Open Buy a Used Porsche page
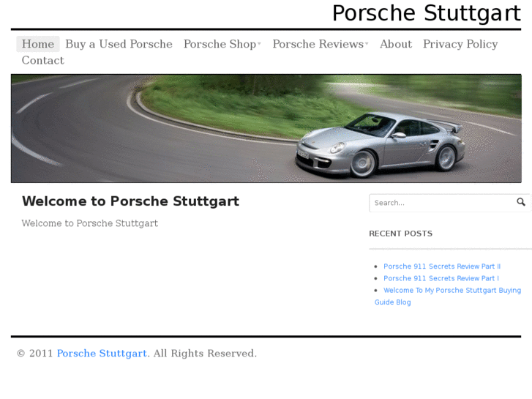 119,44
